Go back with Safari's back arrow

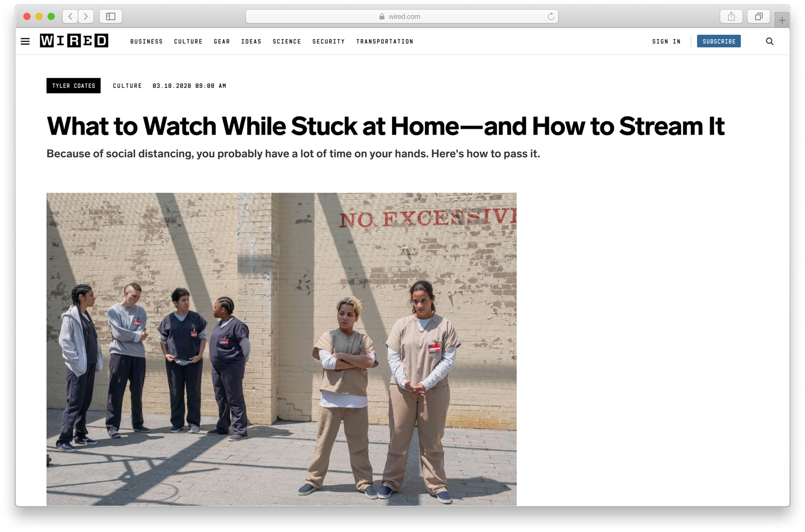click(x=70, y=16)
